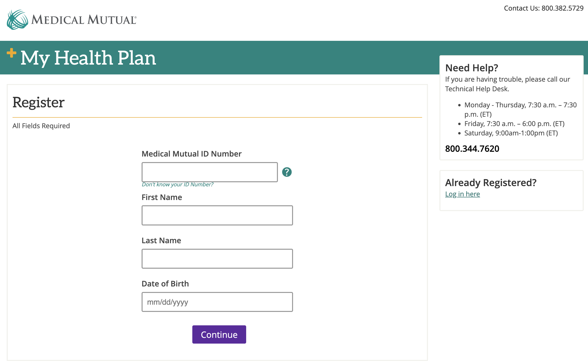Click the Need Help? panel heading
This screenshot has height=364, width=588.
(472, 68)
